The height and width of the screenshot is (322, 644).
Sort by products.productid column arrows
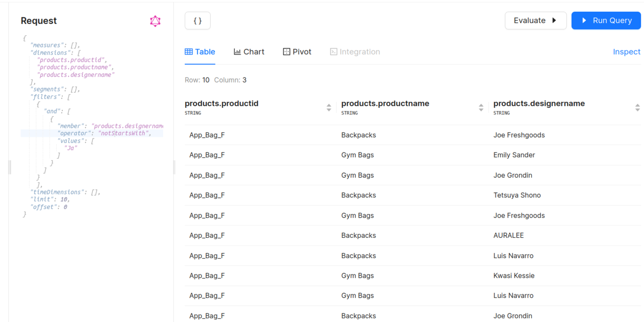tap(329, 108)
